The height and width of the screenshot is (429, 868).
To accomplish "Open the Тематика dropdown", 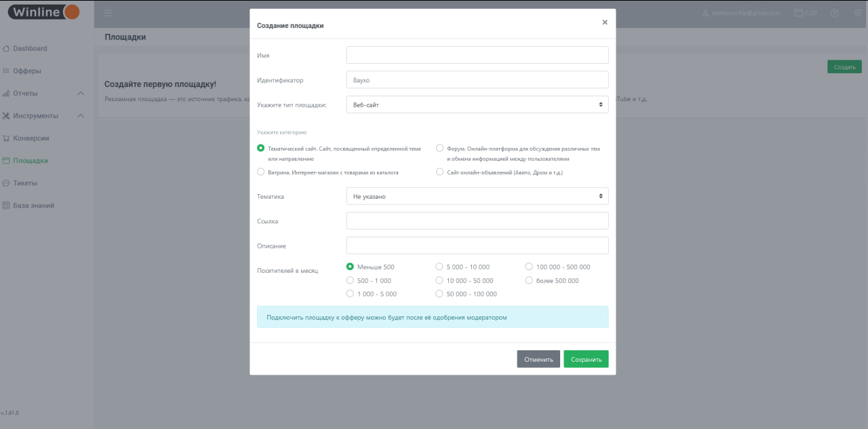I will pyautogui.click(x=477, y=196).
